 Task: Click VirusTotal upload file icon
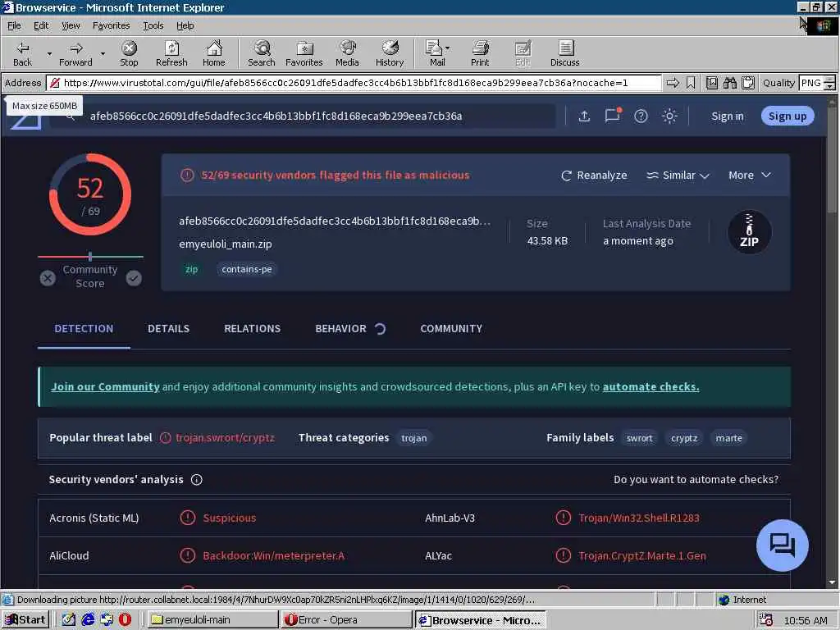tap(584, 116)
